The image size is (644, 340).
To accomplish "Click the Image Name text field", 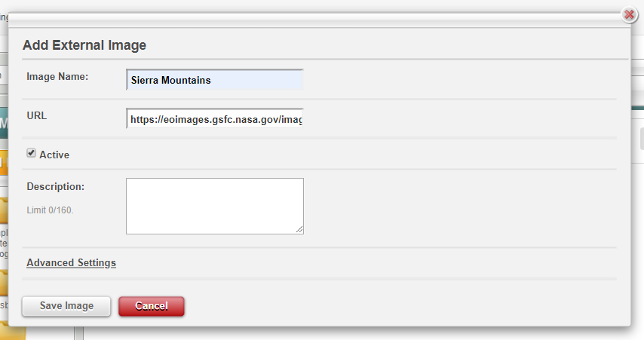I will [x=215, y=80].
